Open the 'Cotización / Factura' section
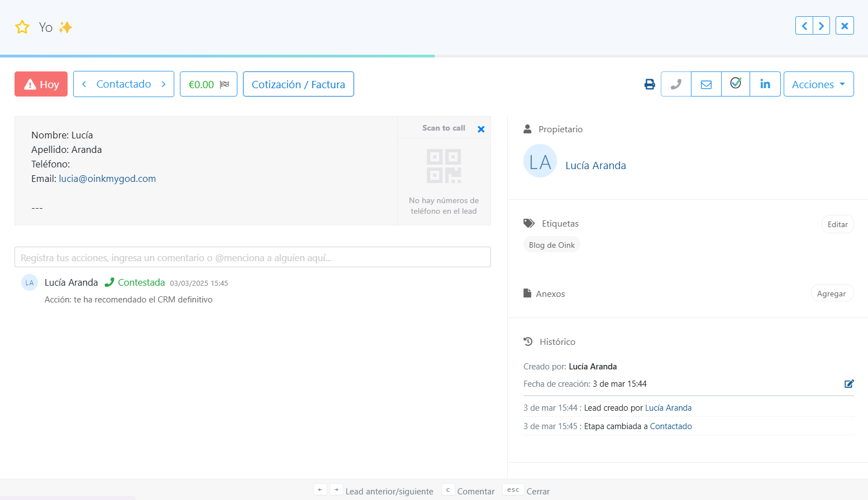Viewport: 868px width, 500px height. (x=298, y=84)
